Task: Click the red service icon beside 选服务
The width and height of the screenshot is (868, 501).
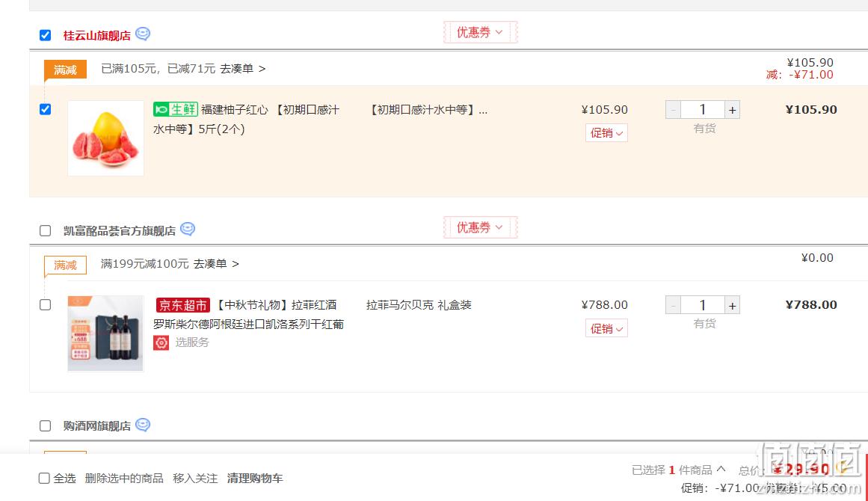Action: tap(161, 342)
